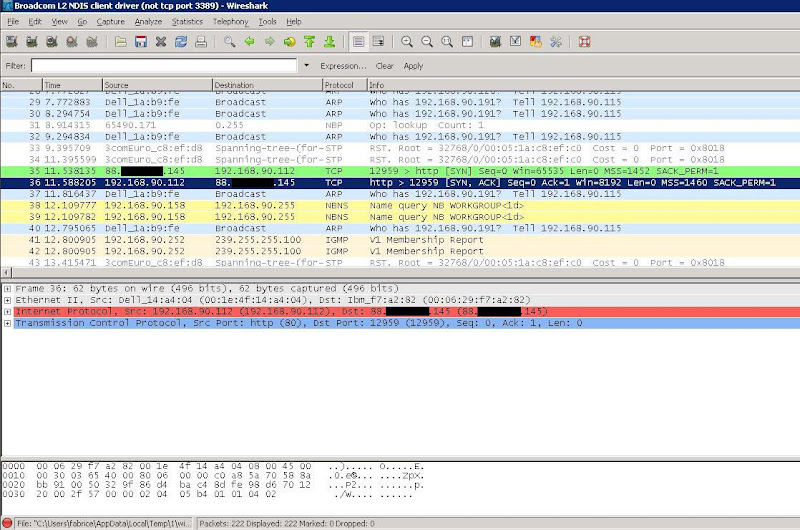
Task: Jump to first packet icon
Action: coord(309,42)
